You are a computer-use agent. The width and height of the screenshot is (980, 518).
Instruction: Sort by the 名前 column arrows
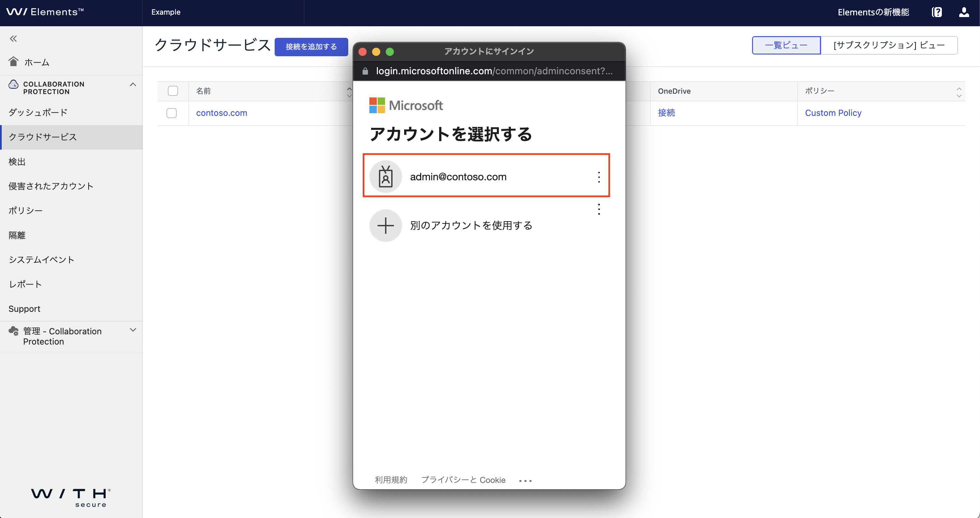pos(349,92)
